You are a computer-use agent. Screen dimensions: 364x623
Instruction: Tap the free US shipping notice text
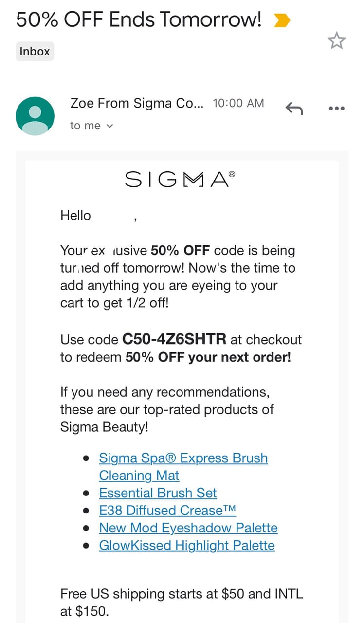pos(182,603)
